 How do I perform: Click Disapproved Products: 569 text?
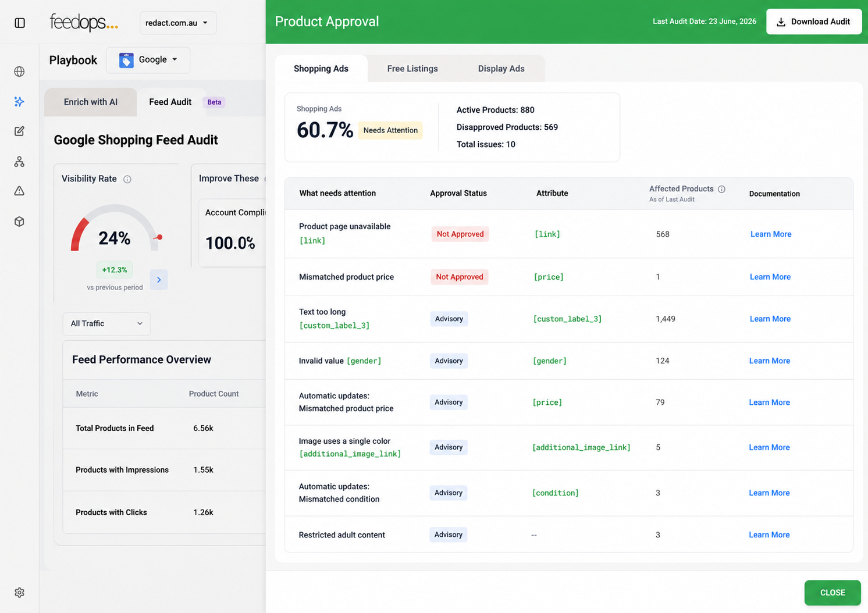tap(507, 127)
